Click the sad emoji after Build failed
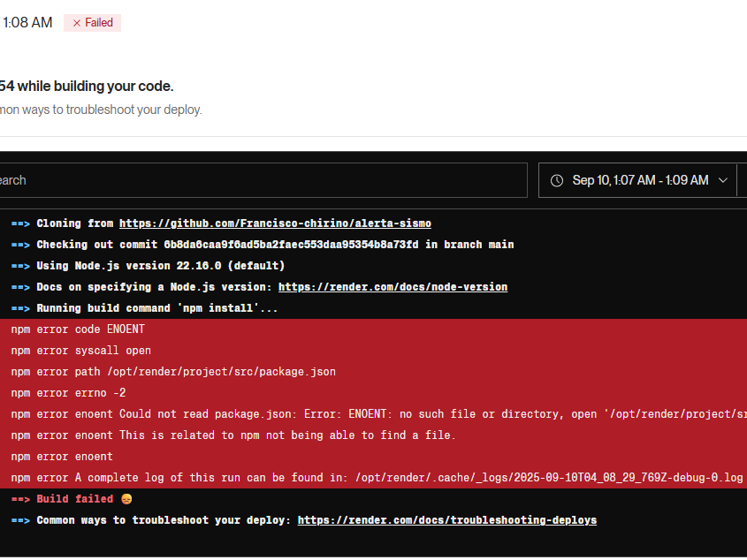The width and height of the screenshot is (747, 560). pos(126,499)
